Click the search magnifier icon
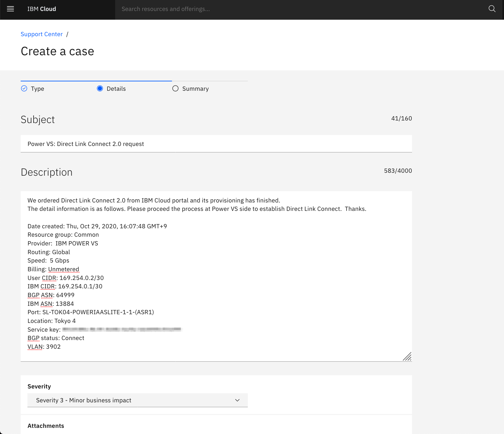The image size is (504, 434). pyautogui.click(x=492, y=9)
